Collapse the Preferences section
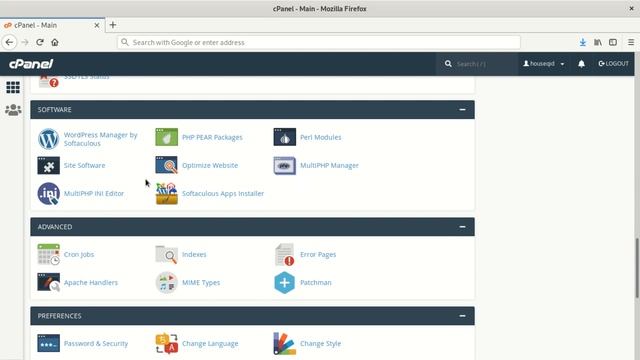Image resolution: width=640 pixels, height=360 pixels. pos(462,316)
